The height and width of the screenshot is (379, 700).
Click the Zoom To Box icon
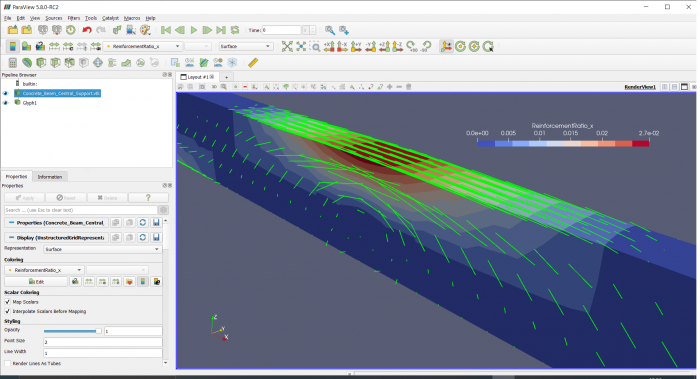(x=315, y=46)
